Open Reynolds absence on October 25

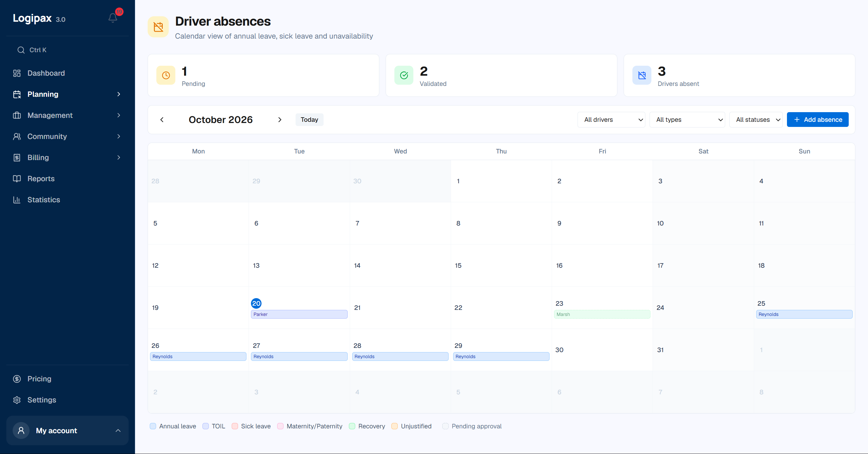804,314
